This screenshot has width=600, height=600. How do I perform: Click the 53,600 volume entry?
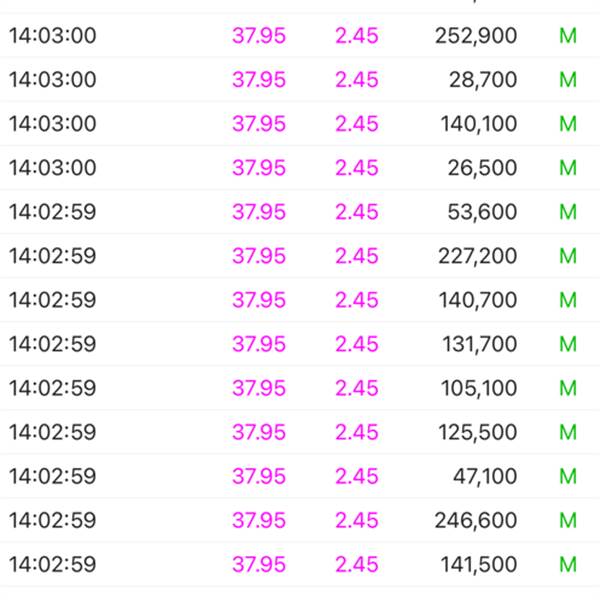483,212
